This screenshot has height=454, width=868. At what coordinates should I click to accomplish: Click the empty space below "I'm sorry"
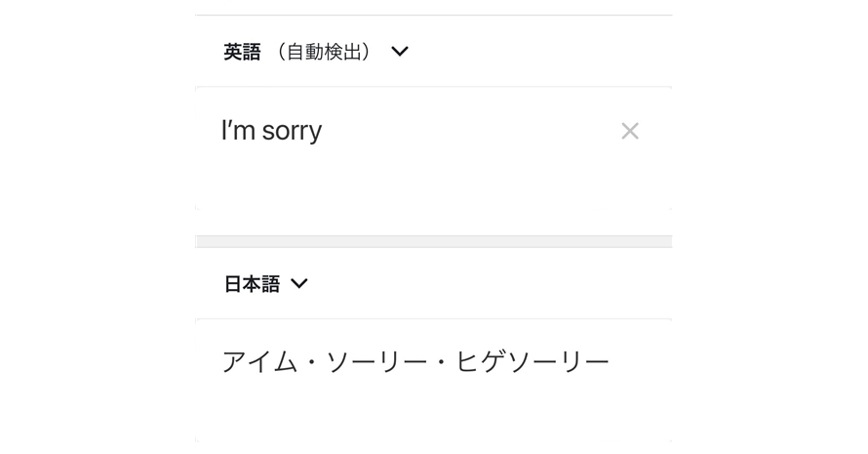point(434,183)
